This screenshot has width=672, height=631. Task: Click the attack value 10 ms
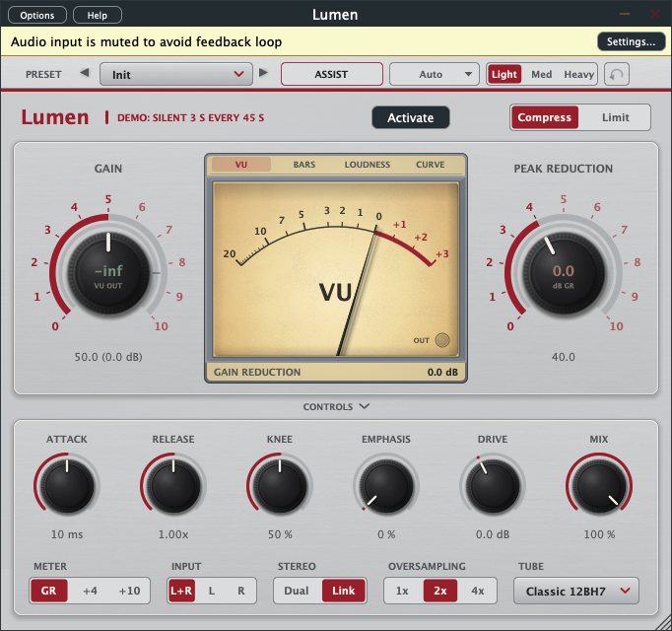(x=67, y=534)
